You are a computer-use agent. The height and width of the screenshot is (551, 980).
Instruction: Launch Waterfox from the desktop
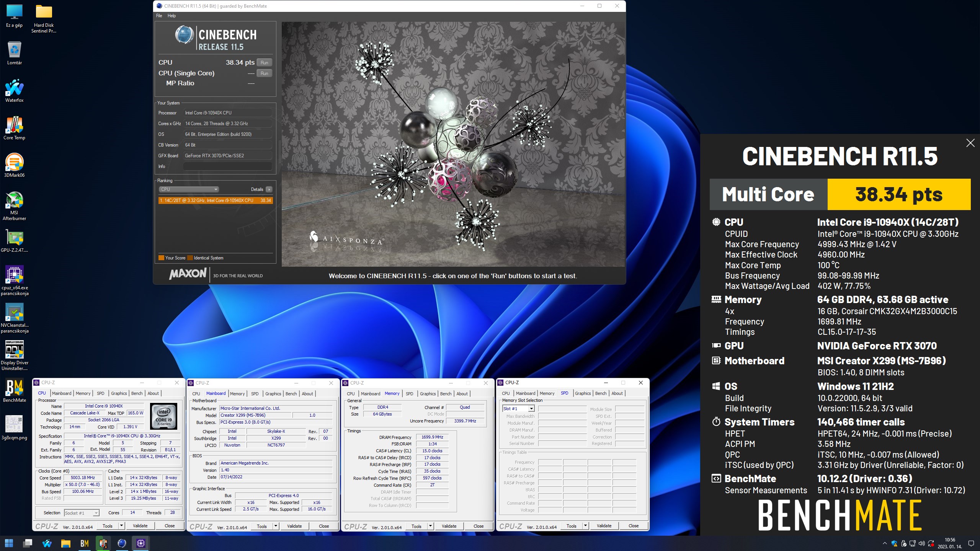[x=14, y=90]
